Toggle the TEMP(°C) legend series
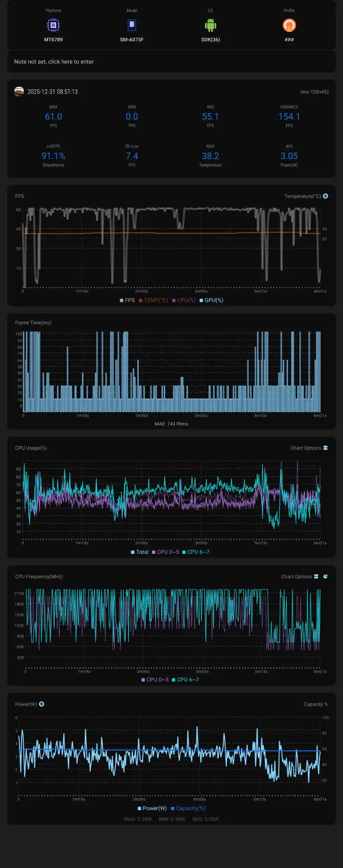This screenshot has width=343, height=868. click(153, 300)
